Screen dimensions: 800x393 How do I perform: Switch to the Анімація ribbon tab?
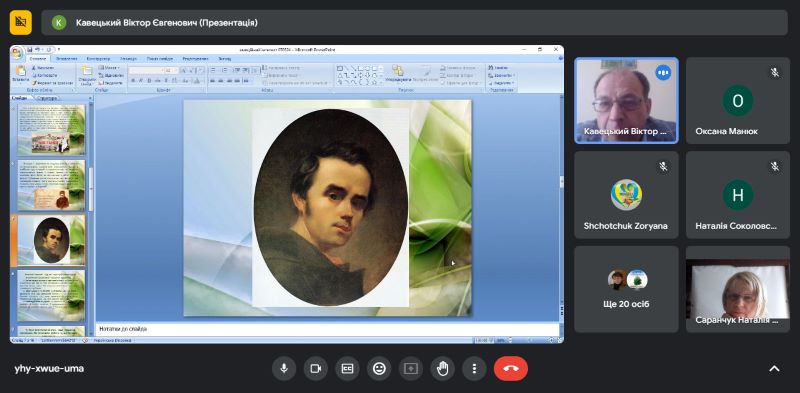point(128,59)
